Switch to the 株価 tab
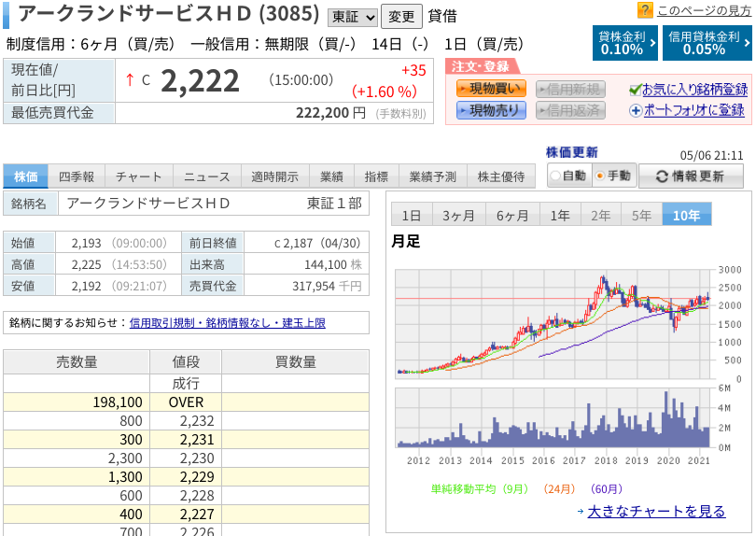The height and width of the screenshot is (536, 756). pyautogui.click(x=25, y=176)
